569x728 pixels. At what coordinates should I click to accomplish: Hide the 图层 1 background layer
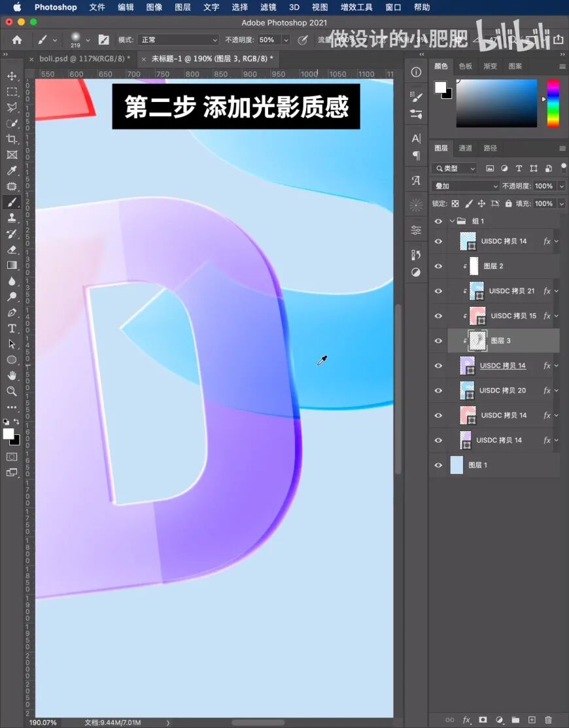point(438,465)
